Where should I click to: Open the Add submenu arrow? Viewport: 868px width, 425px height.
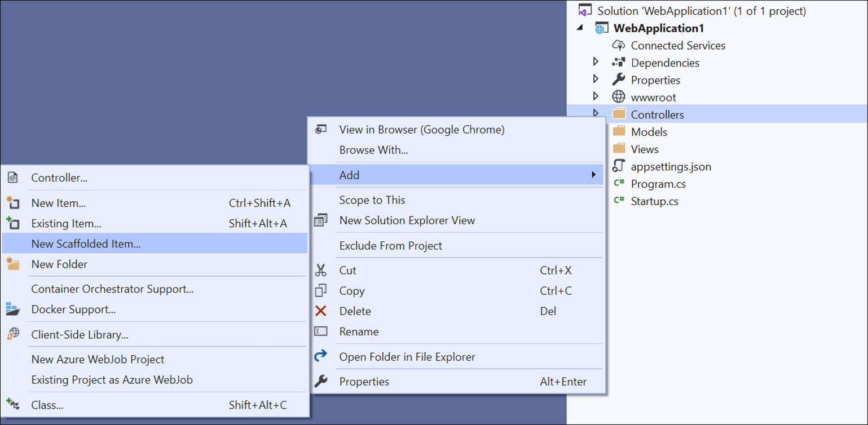click(593, 175)
